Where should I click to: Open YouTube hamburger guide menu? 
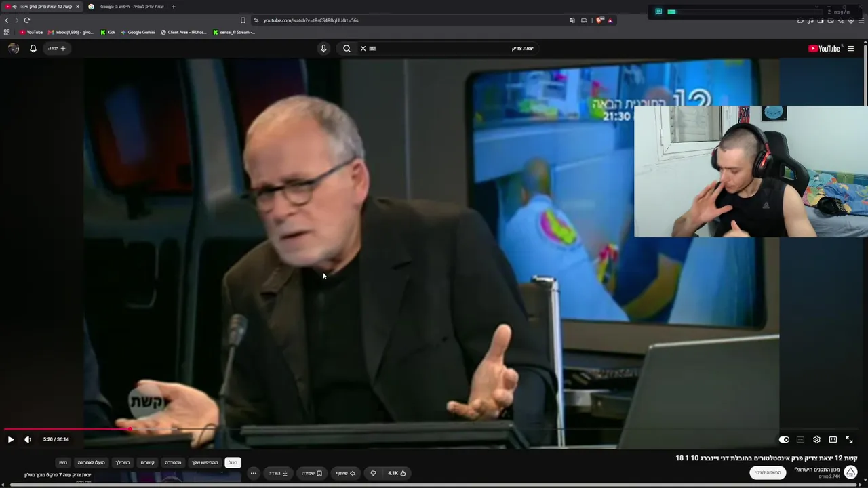click(x=850, y=48)
